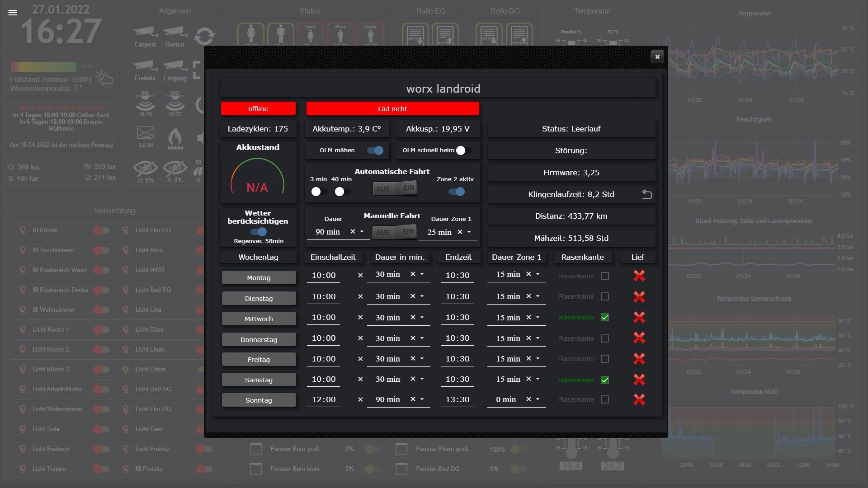
Task: Click the EG motion sensor icon
Action: (145, 100)
